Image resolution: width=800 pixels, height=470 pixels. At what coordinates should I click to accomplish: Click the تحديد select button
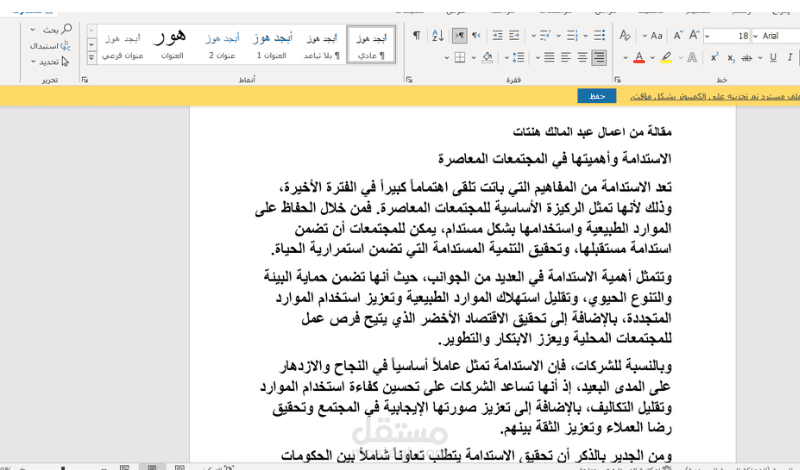(x=54, y=62)
